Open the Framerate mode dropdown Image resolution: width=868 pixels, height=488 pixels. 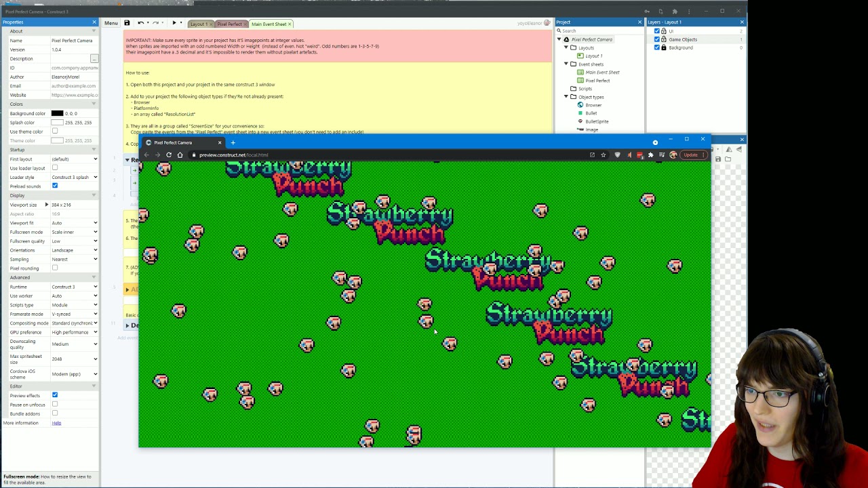point(74,314)
